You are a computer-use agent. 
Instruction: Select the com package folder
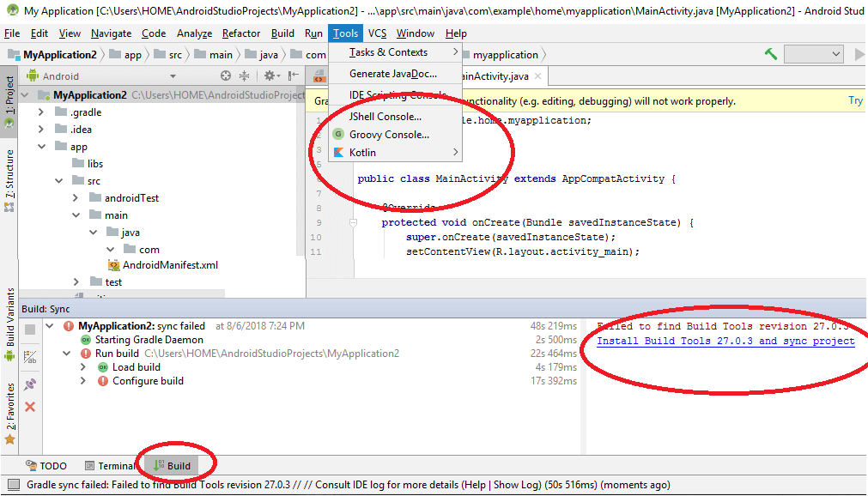pos(141,250)
